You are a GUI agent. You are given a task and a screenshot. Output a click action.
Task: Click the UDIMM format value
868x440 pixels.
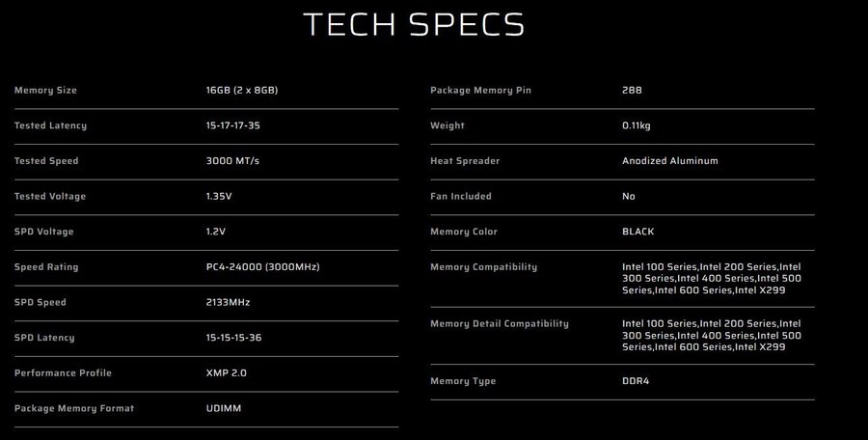pyautogui.click(x=224, y=408)
